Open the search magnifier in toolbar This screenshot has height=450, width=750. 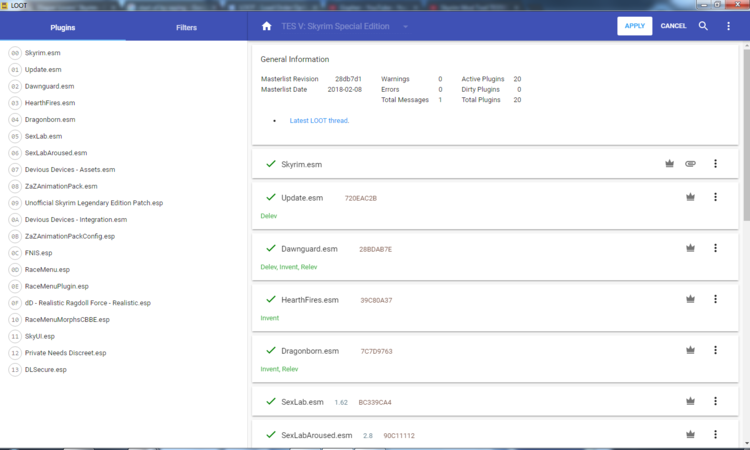point(703,26)
